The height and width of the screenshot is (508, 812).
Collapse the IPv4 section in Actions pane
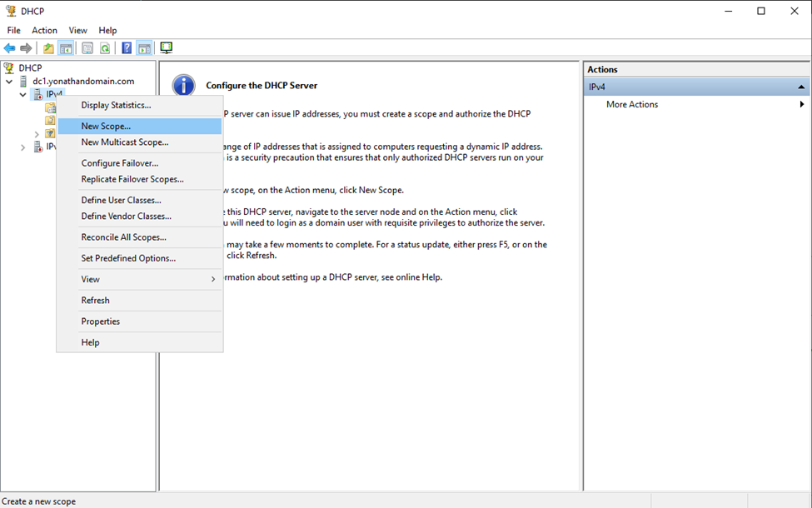point(801,87)
